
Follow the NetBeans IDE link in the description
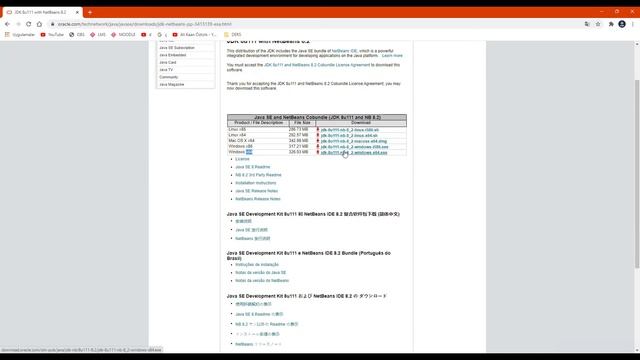344,51
